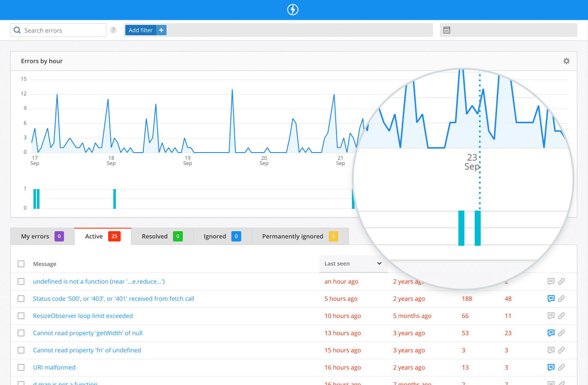Click link icon on 'fn' of undefined row
Viewport: 588px width, 385px height.
click(561, 350)
